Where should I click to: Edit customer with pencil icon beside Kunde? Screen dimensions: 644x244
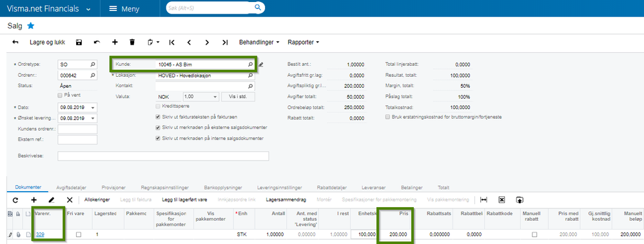coord(261,65)
